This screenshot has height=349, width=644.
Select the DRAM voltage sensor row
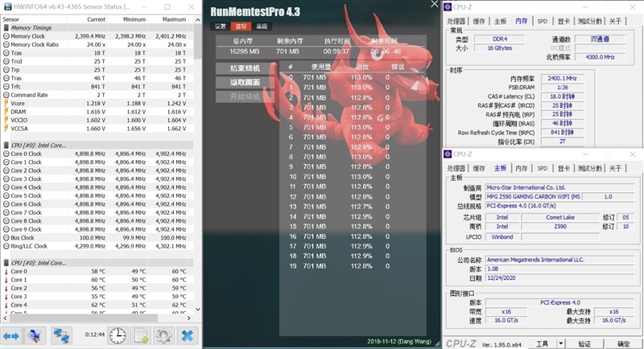coord(97,112)
